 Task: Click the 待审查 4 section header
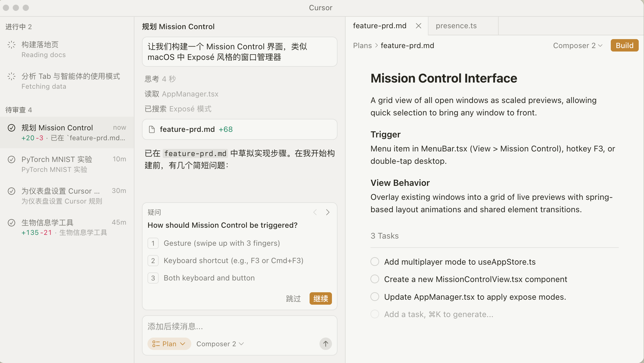coord(19,110)
